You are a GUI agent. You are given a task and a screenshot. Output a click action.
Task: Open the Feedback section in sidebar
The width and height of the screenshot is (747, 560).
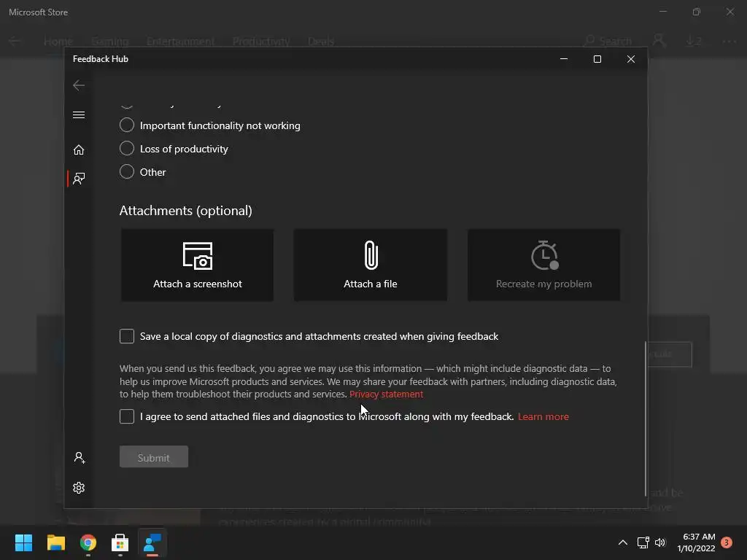[79, 179]
